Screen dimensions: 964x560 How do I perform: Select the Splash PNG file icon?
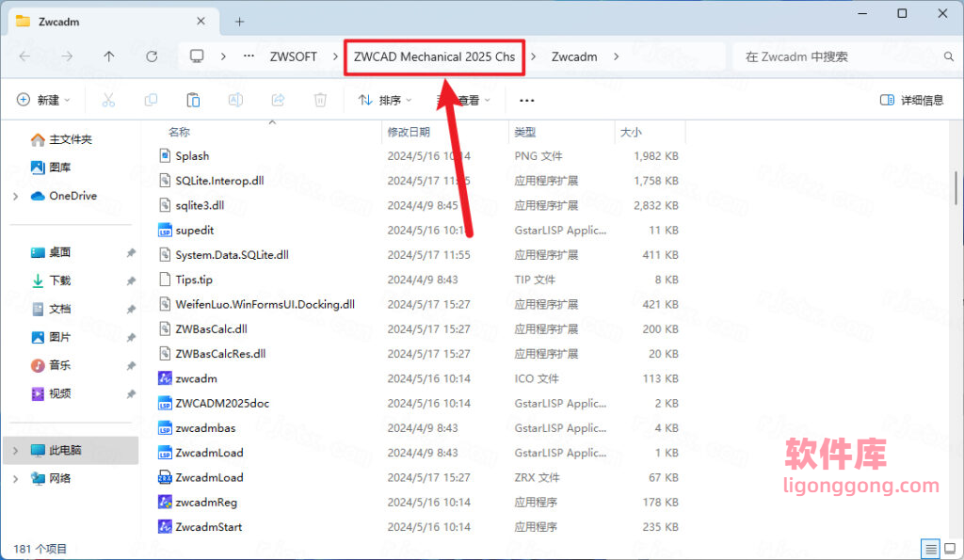[165, 155]
